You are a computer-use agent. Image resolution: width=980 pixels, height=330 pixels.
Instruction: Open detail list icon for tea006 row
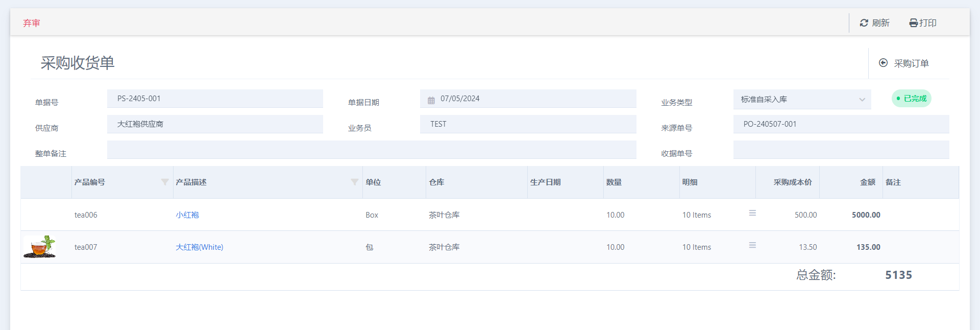tap(752, 213)
